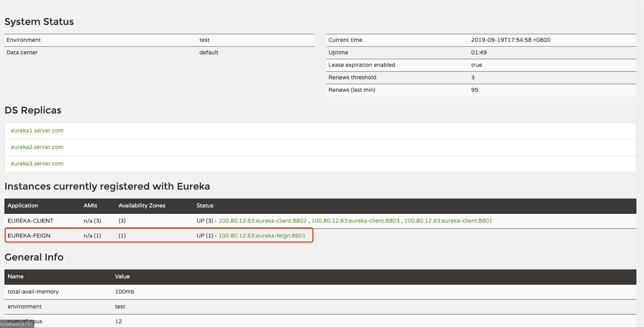644x328 pixels.
Task: Open the eureka-client:8802 instance link
Action: pos(262,221)
